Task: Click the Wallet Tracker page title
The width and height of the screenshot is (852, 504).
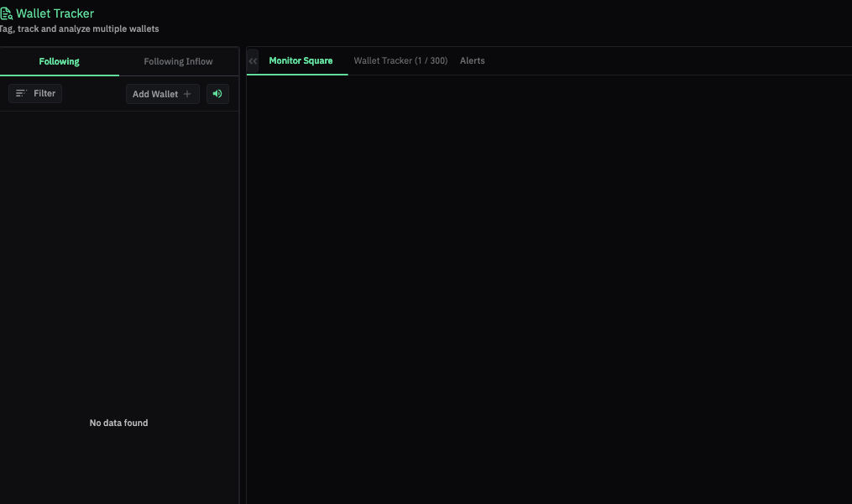Action: pos(55,13)
